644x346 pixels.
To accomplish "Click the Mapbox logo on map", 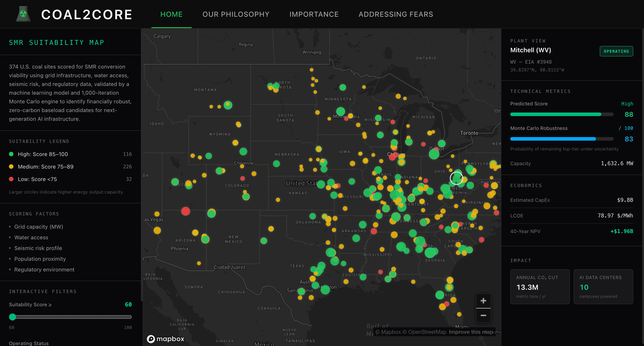I will tap(165, 339).
